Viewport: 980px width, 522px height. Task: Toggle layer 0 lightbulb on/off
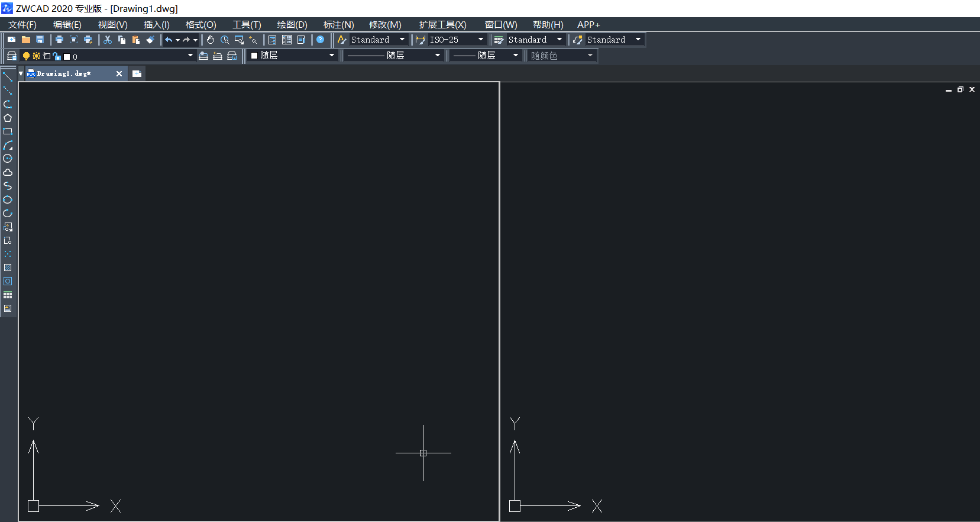[26, 56]
